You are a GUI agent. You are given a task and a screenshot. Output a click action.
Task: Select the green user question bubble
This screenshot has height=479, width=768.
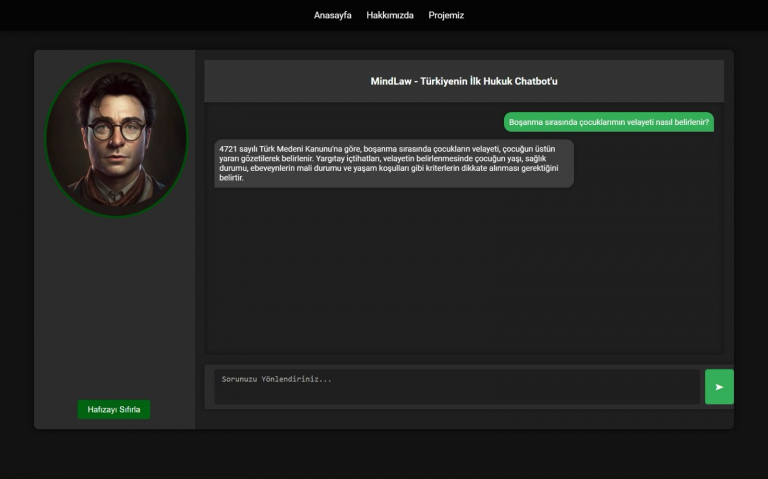[x=609, y=122]
